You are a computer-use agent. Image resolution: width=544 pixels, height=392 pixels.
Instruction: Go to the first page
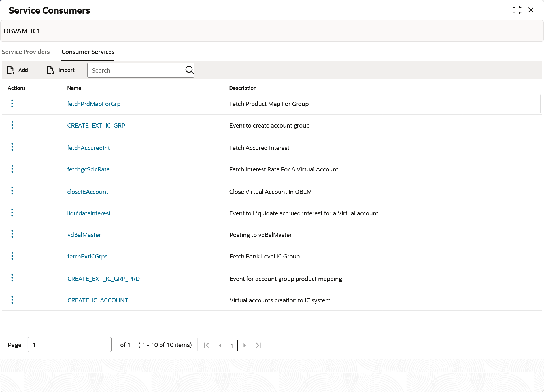point(207,345)
